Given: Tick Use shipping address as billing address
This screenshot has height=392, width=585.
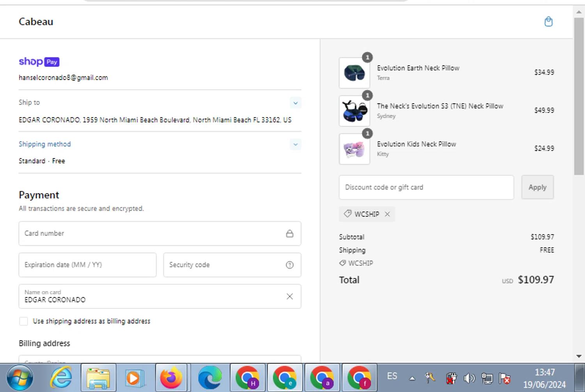Looking at the screenshot, I should 23,321.
